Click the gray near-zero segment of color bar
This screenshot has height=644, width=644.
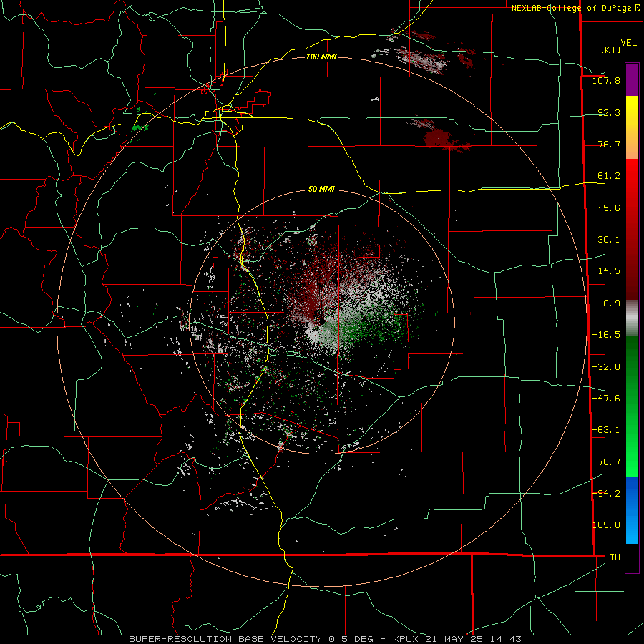632,318
